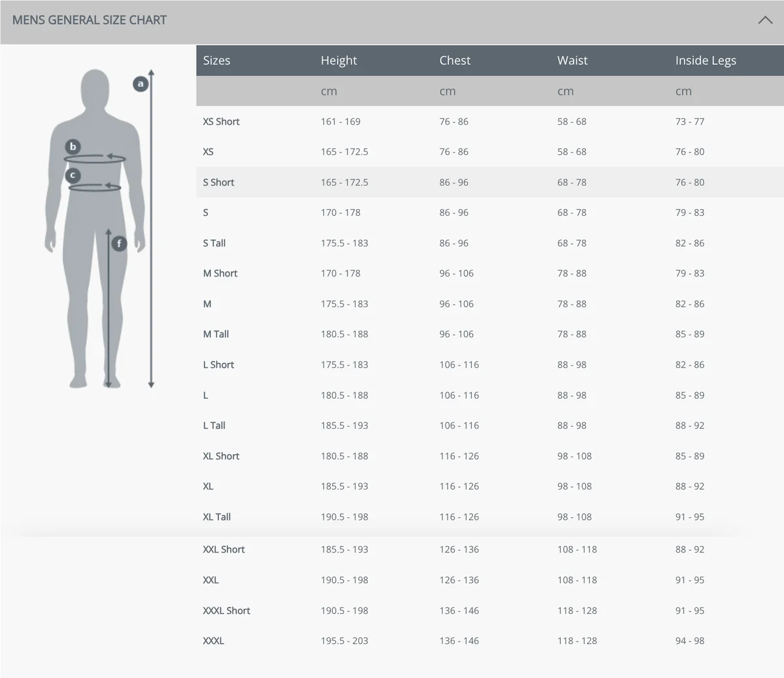Click the Inside Legs column header
Viewport: 784px width, 678px height.
(706, 61)
